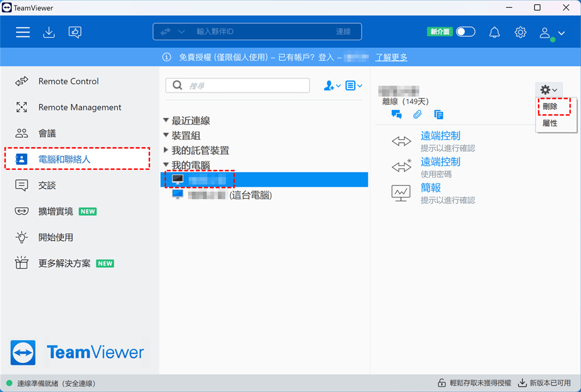Open connection type dropdown arrow
Image resolution: width=581 pixels, height=392 pixels.
click(181, 32)
